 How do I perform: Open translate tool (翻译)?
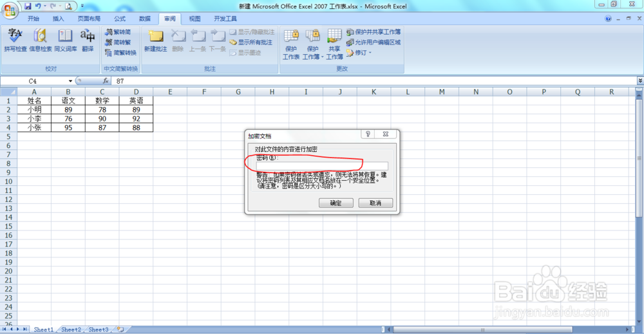coord(88,40)
